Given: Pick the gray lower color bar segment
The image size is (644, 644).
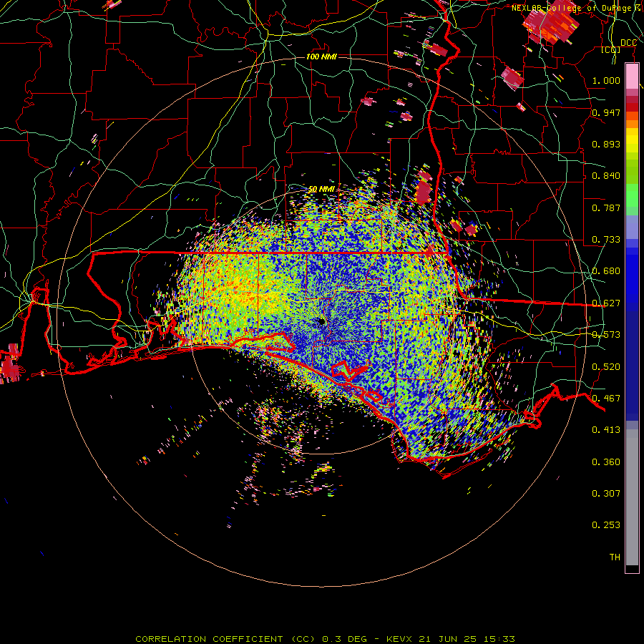Looking at the screenshot, I should (632, 497).
